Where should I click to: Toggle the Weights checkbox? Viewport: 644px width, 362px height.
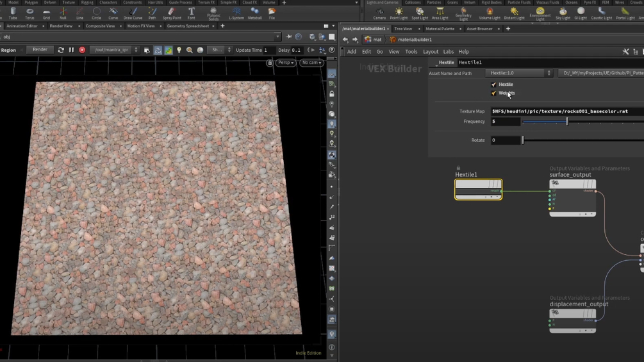493,94
